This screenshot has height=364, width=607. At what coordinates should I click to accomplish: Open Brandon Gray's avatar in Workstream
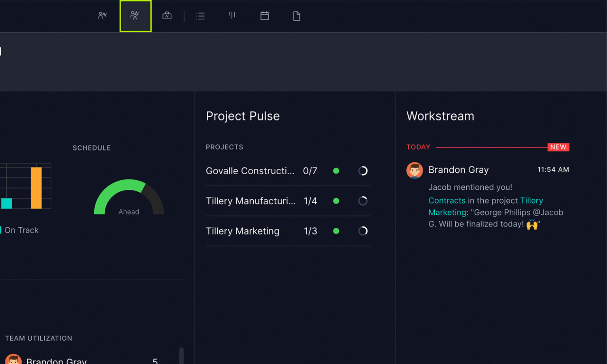coord(415,170)
